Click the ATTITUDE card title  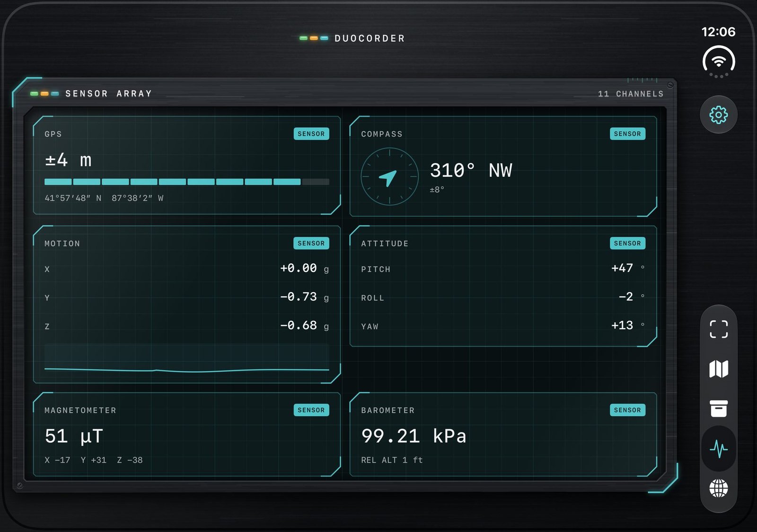(x=385, y=244)
